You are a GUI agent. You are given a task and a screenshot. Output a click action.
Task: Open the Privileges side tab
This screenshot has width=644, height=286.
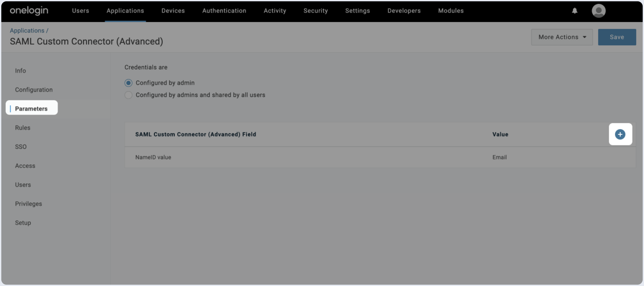pos(28,204)
